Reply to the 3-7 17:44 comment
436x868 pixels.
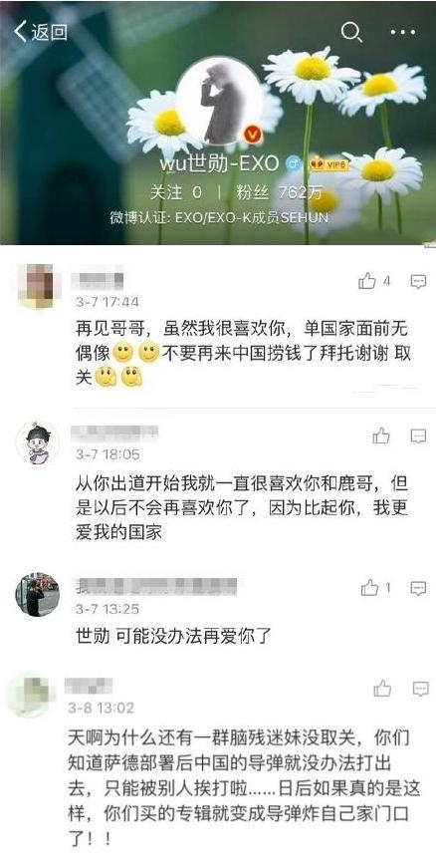coord(418,281)
